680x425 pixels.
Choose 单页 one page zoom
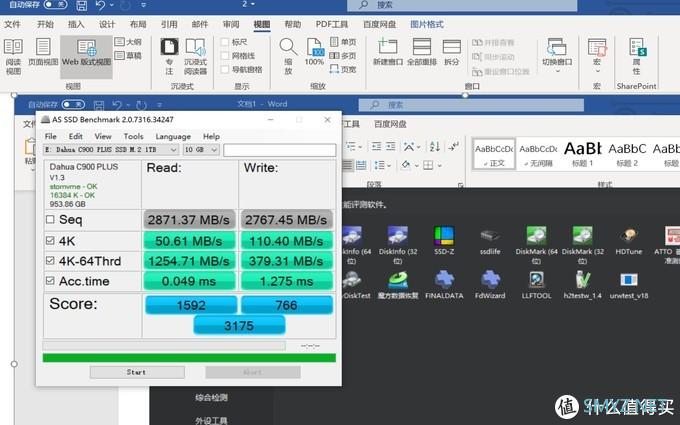coord(343,42)
